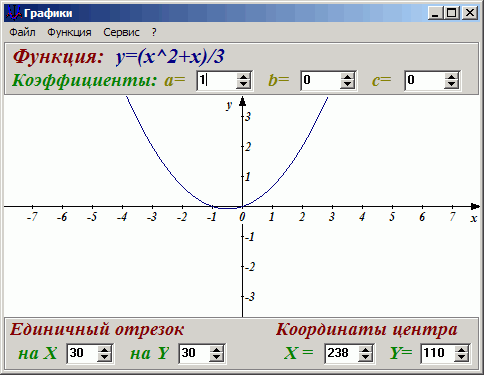The width and height of the screenshot is (484, 375).
Task: Open the Сервис menu
Action: click(121, 32)
